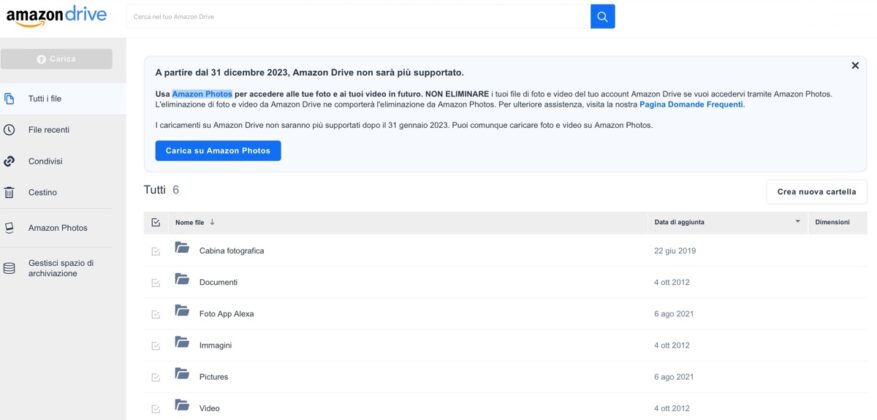Dismiss the notice with the X
Viewport: 877px width, 420px height.
(x=855, y=65)
